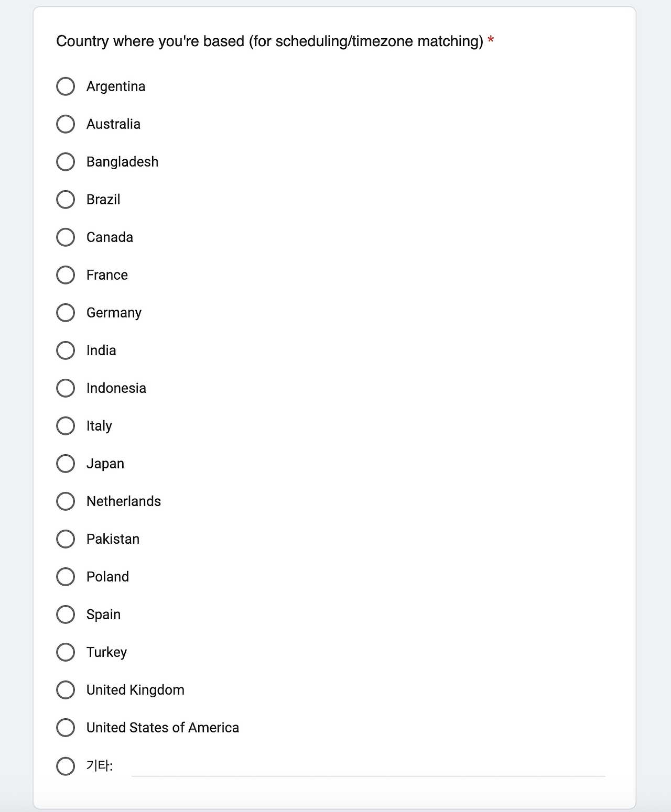Viewport: 671px width, 812px height.
Task: Select the Turkey radio button
Action: coord(66,652)
